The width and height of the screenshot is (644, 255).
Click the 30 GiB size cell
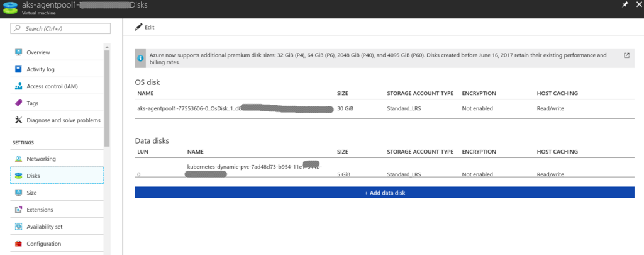point(345,108)
